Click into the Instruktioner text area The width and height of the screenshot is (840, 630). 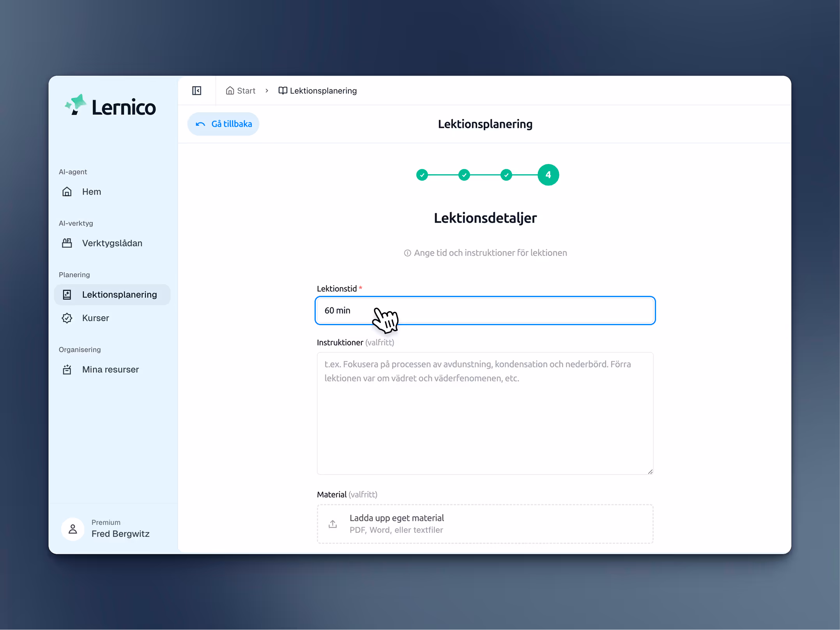coord(485,413)
